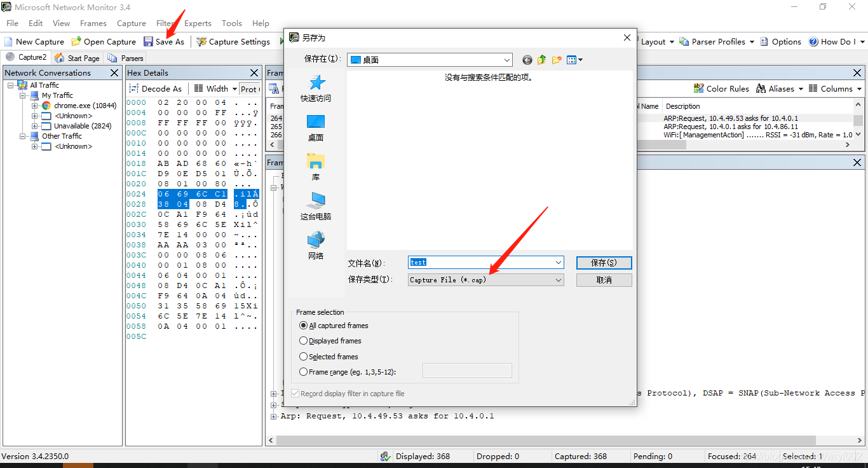Close the Frame Summary panel

(857, 73)
